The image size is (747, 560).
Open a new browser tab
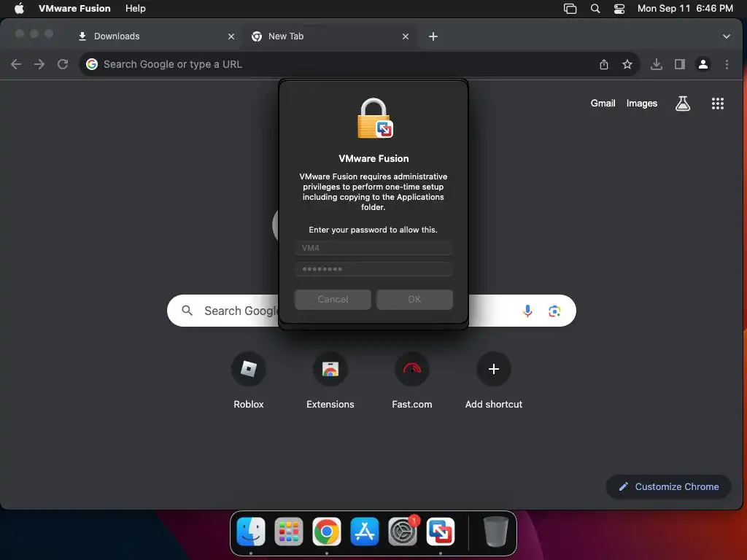[433, 36]
